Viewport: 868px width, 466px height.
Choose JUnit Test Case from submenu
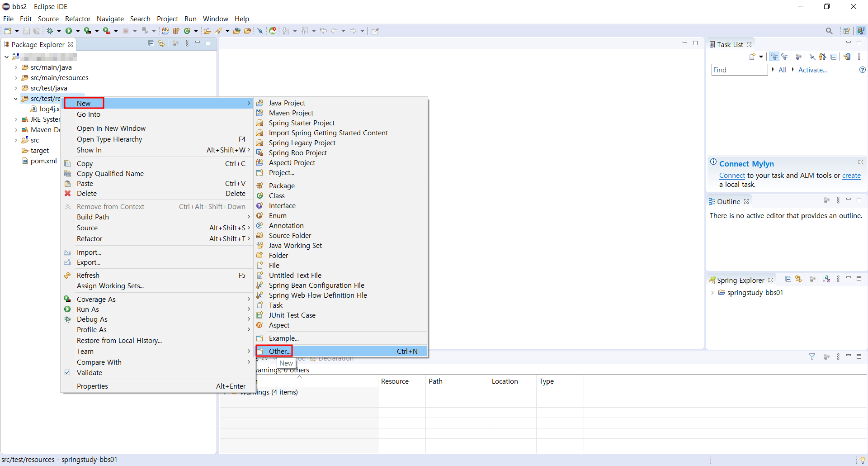(x=341, y=315)
